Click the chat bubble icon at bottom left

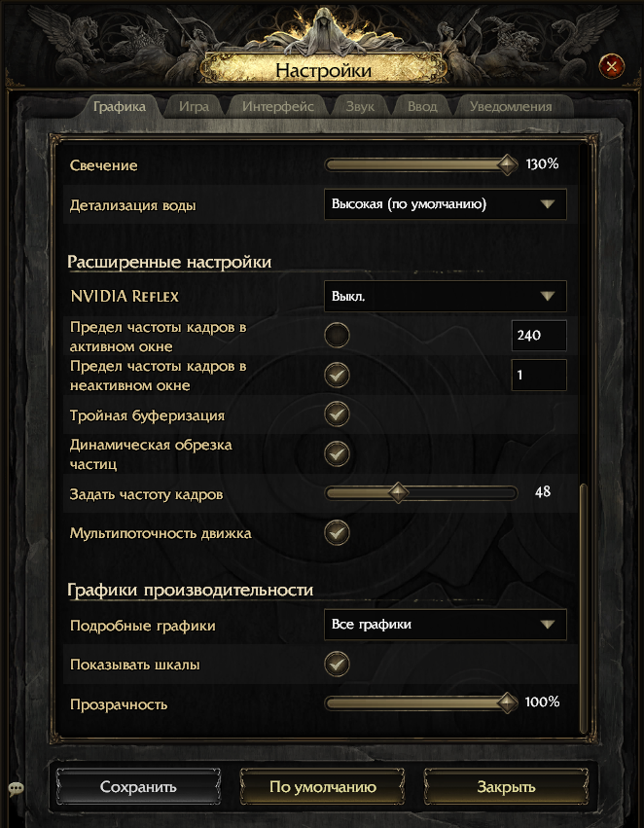(x=16, y=788)
